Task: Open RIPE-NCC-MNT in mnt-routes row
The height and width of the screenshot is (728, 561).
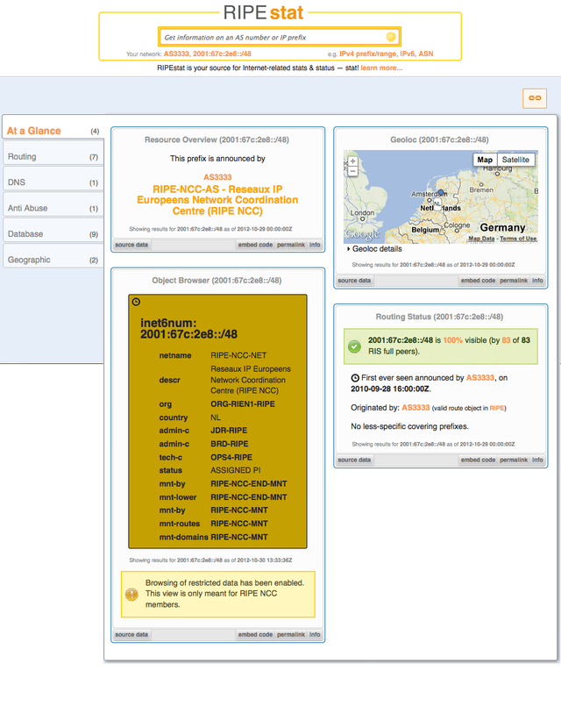Action: (239, 524)
